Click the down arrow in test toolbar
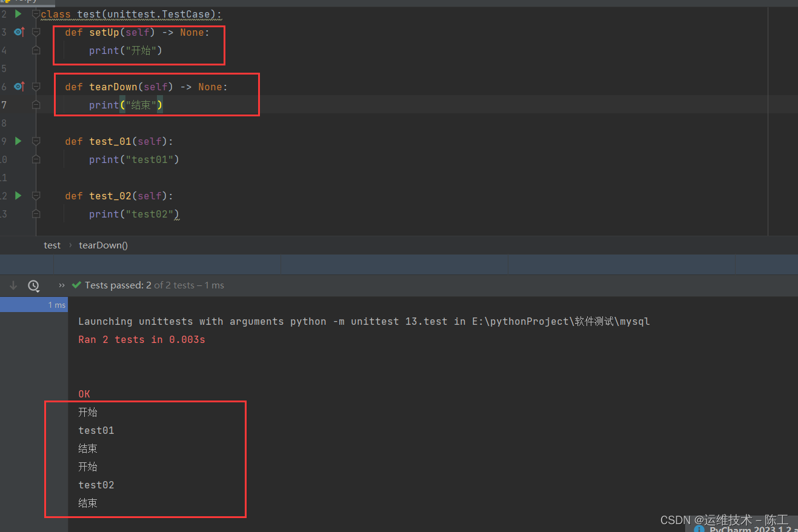 point(13,285)
